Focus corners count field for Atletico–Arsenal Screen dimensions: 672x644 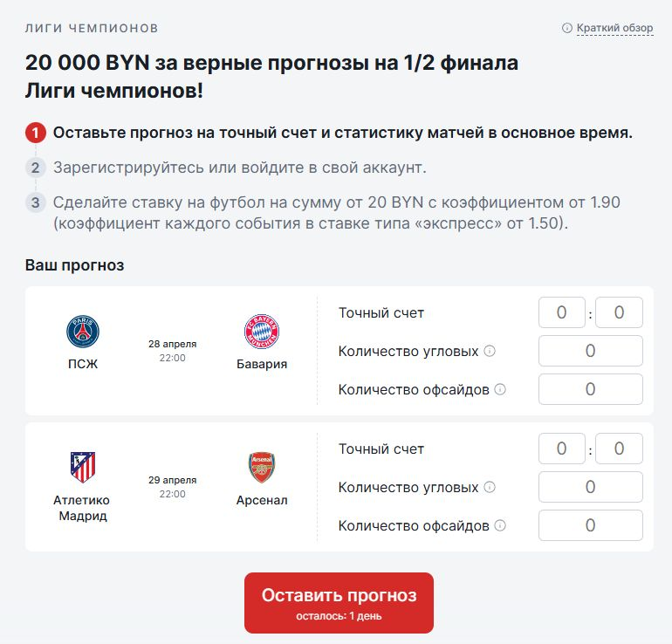click(590, 487)
